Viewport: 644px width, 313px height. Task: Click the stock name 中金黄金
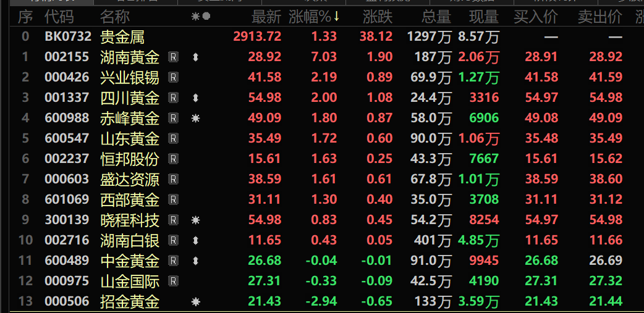(x=130, y=261)
